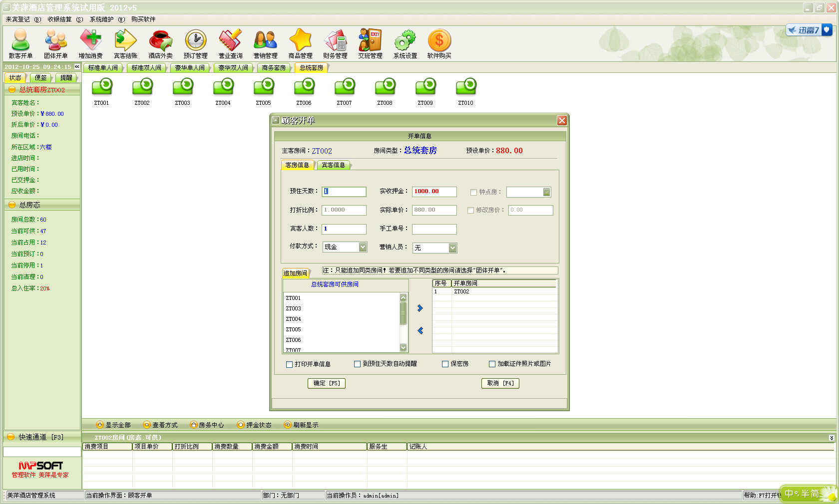Tick the 保密房 checkbox
Image resolution: width=839 pixels, height=504 pixels.
(x=445, y=364)
